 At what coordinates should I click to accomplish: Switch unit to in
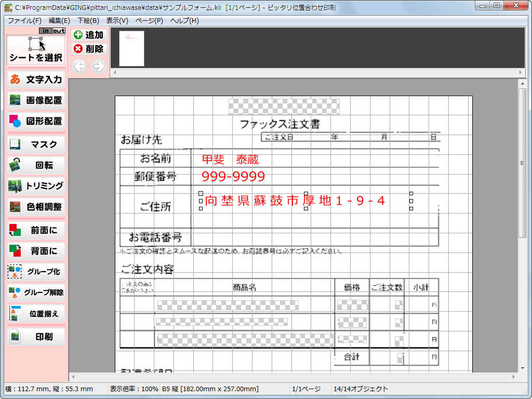click(46, 31)
